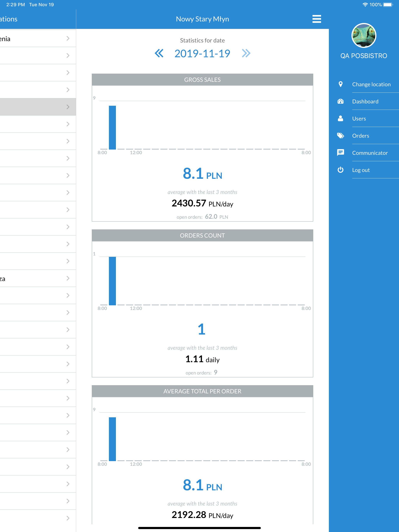Tap the battery status icon
The height and width of the screenshot is (532, 399).
[388, 4]
